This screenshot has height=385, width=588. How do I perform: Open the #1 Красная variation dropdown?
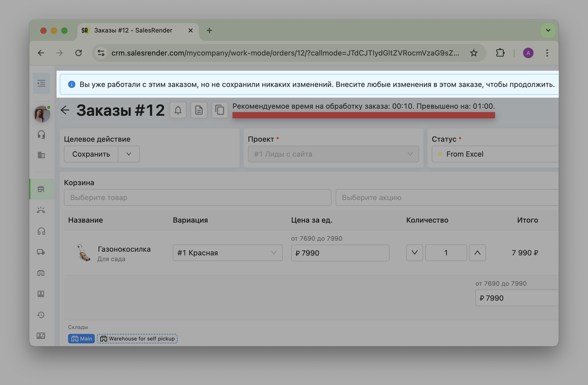point(228,253)
